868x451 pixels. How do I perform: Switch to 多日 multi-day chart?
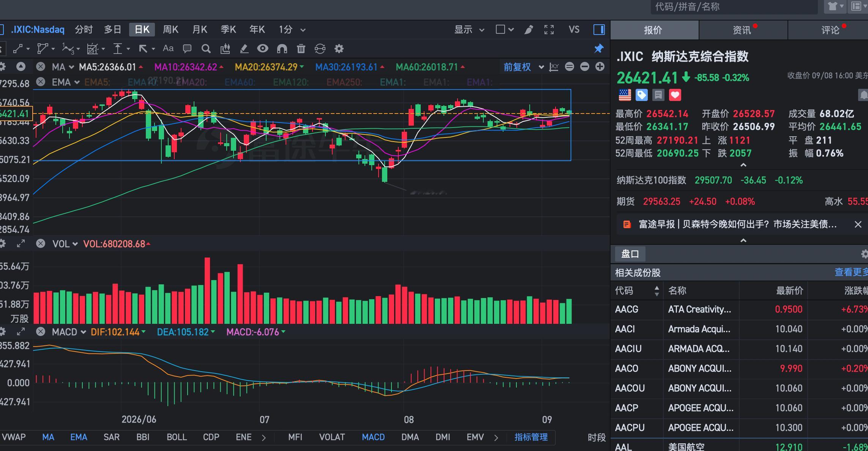113,30
